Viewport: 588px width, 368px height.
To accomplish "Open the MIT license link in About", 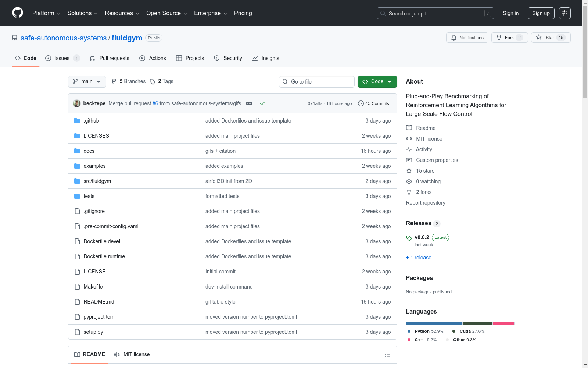I will (x=424, y=139).
